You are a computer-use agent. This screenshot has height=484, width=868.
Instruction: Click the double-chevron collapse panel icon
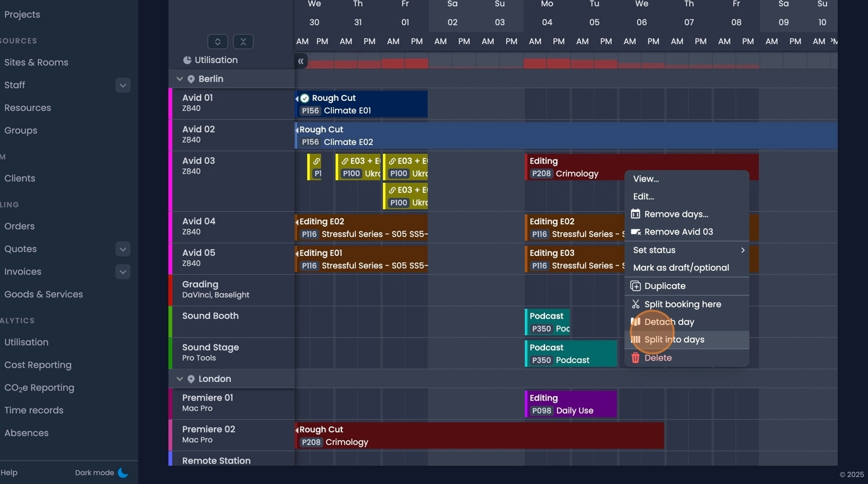click(x=301, y=61)
